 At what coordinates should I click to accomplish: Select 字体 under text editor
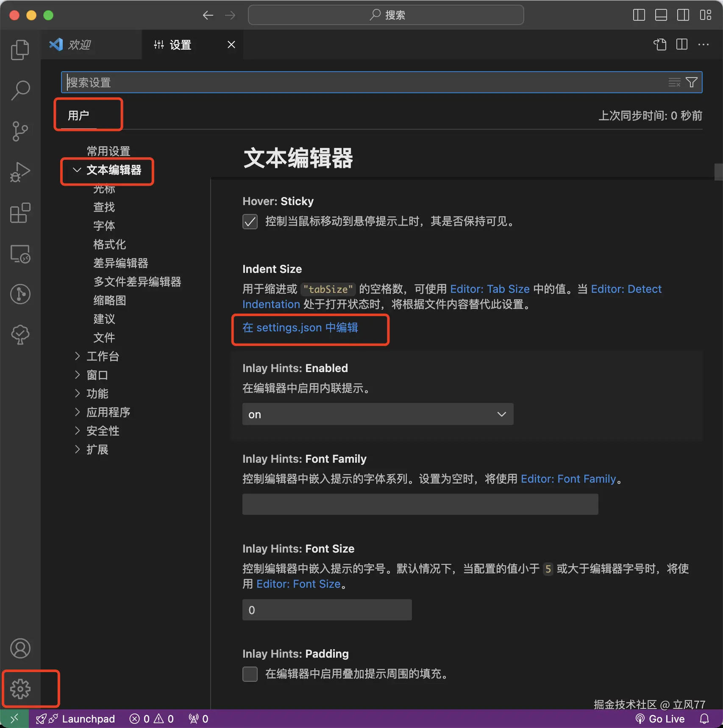pos(104,225)
